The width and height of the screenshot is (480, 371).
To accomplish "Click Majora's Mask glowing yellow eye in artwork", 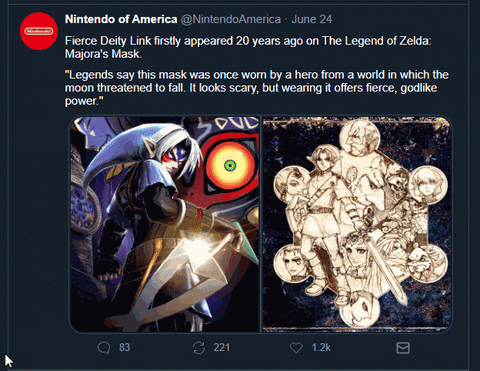I will coord(229,166).
